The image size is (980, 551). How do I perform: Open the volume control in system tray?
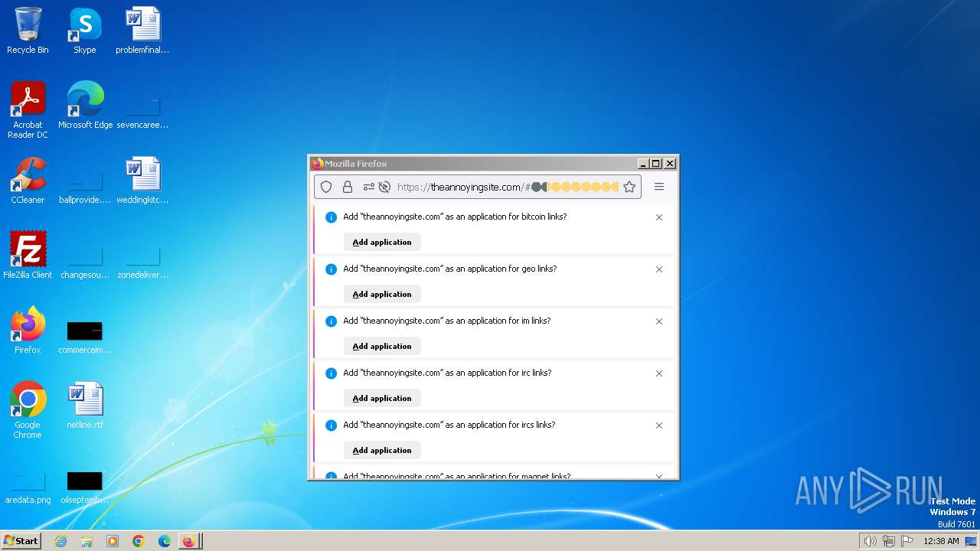pyautogui.click(x=870, y=541)
